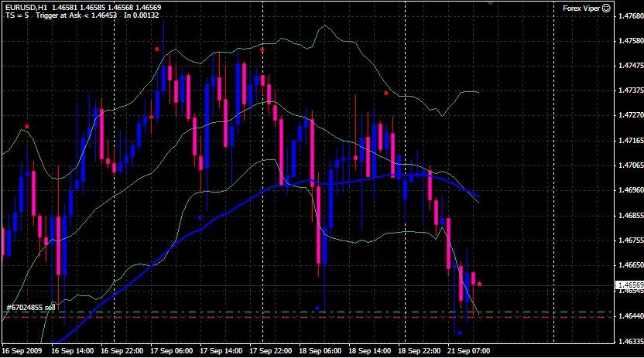644x358 pixels.
Task: Click the 1.46335 price scale label
Action: [x=631, y=341]
